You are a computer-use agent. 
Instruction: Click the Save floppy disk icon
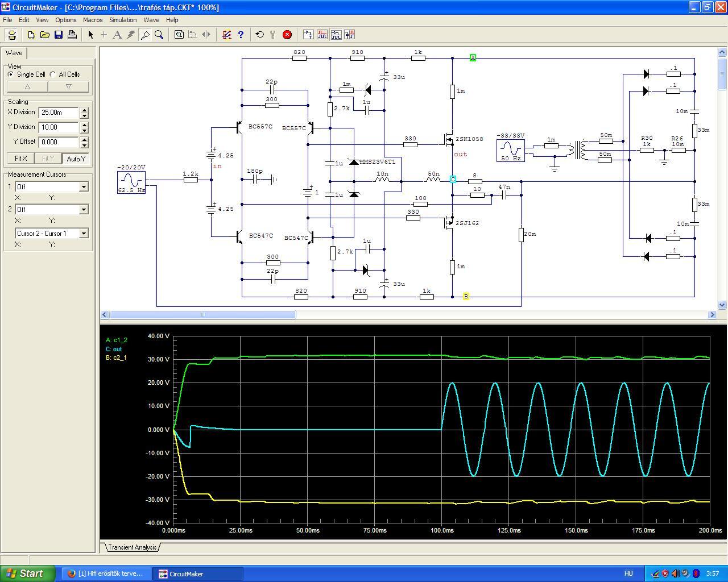[59, 35]
